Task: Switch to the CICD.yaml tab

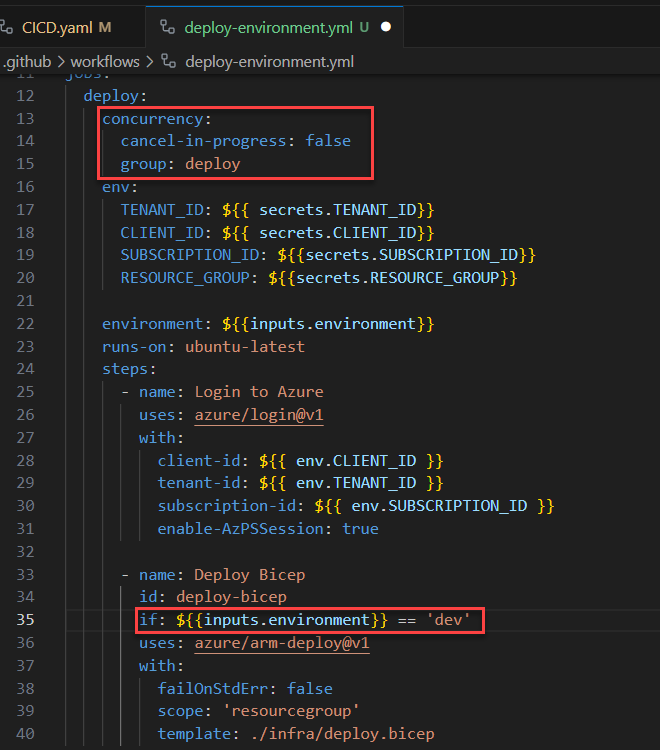Action: tap(58, 27)
